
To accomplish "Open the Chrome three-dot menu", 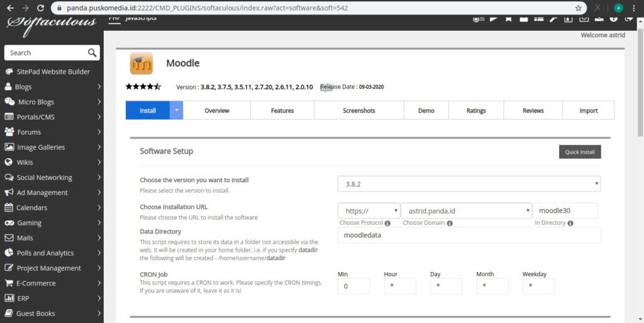I will point(635,8).
